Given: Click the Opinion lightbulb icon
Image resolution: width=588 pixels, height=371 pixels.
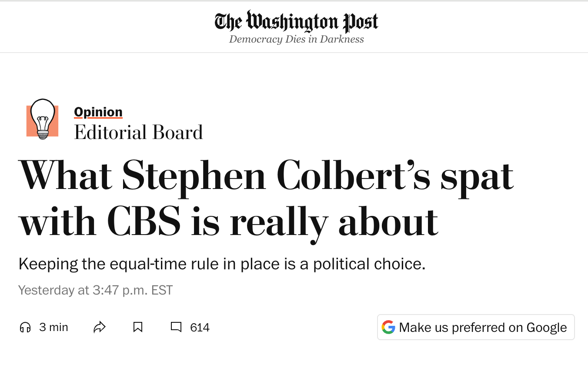Looking at the screenshot, I should (x=42, y=119).
